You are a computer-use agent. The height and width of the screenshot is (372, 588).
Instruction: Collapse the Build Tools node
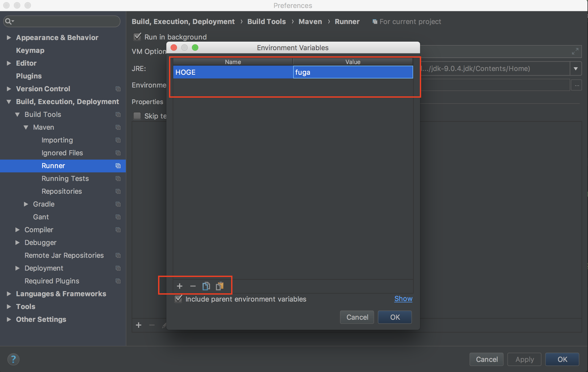pos(17,114)
